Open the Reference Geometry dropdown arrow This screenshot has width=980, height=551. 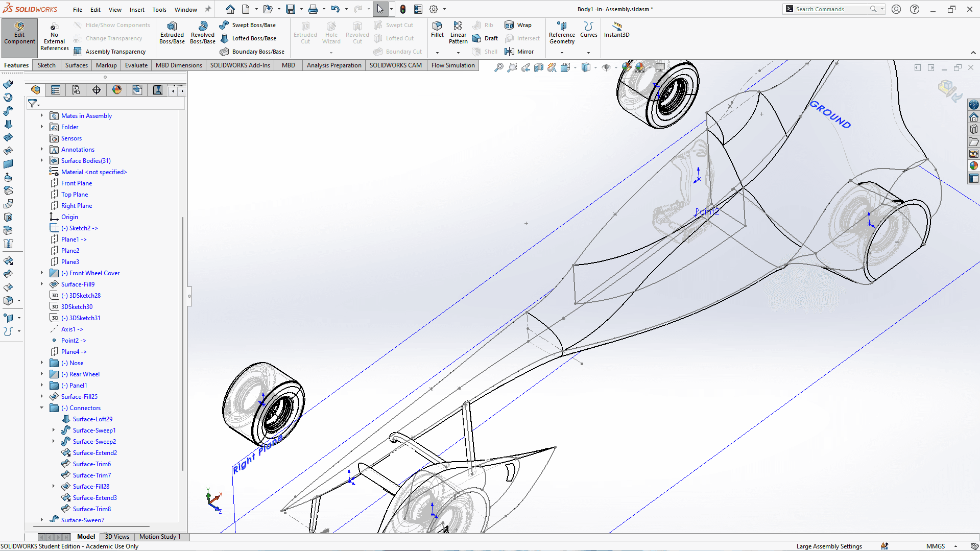(x=562, y=53)
